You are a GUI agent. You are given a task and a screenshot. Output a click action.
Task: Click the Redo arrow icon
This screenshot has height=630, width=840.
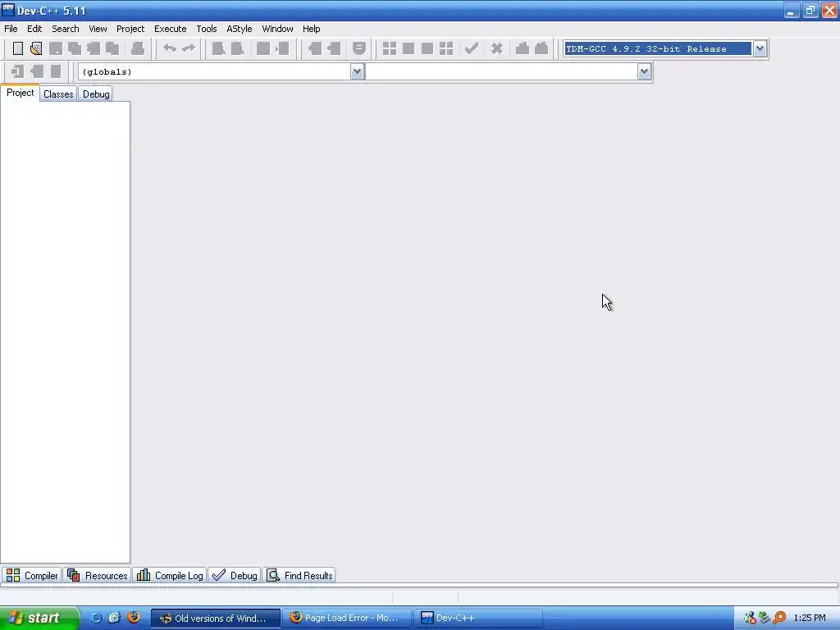pos(189,48)
